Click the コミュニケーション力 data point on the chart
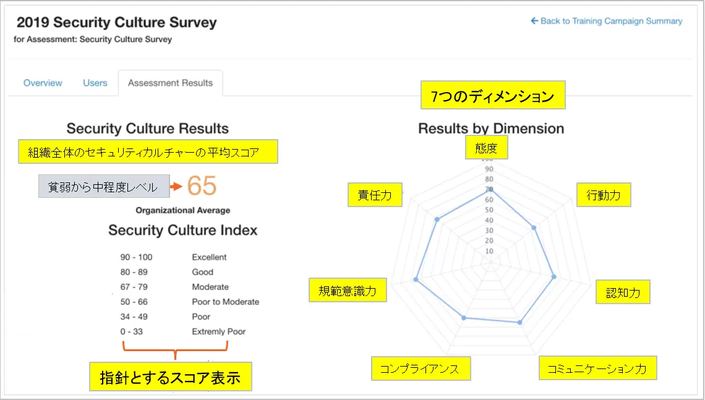Screen dimensions: 705x400 click(520, 322)
